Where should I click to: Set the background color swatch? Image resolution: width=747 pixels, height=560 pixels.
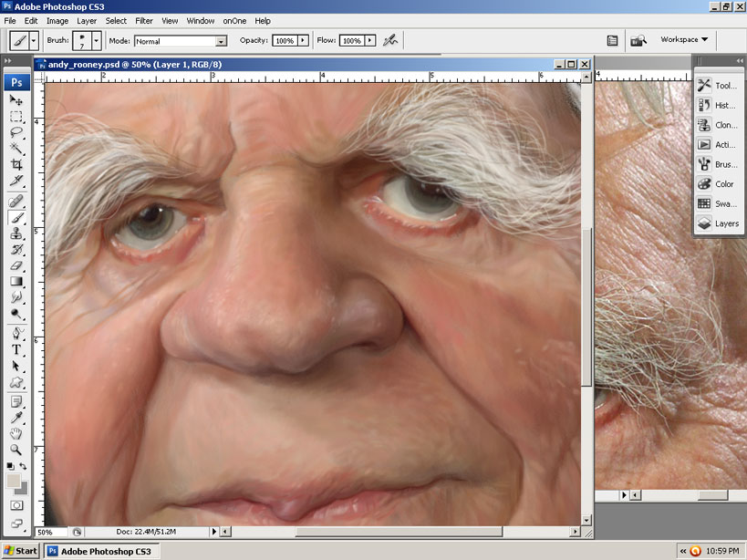(23, 489)
